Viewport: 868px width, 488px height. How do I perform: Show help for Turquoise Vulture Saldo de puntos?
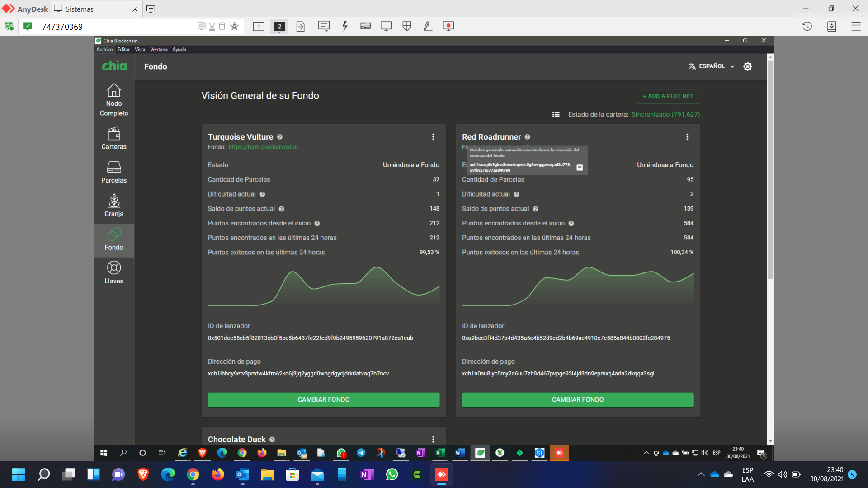[282, 209]
